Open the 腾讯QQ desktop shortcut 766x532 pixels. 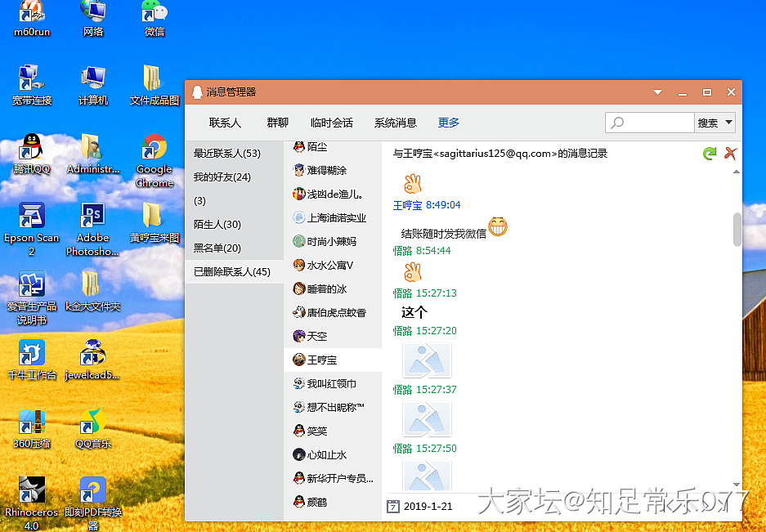pyautogui.click(x=32, y=150)
